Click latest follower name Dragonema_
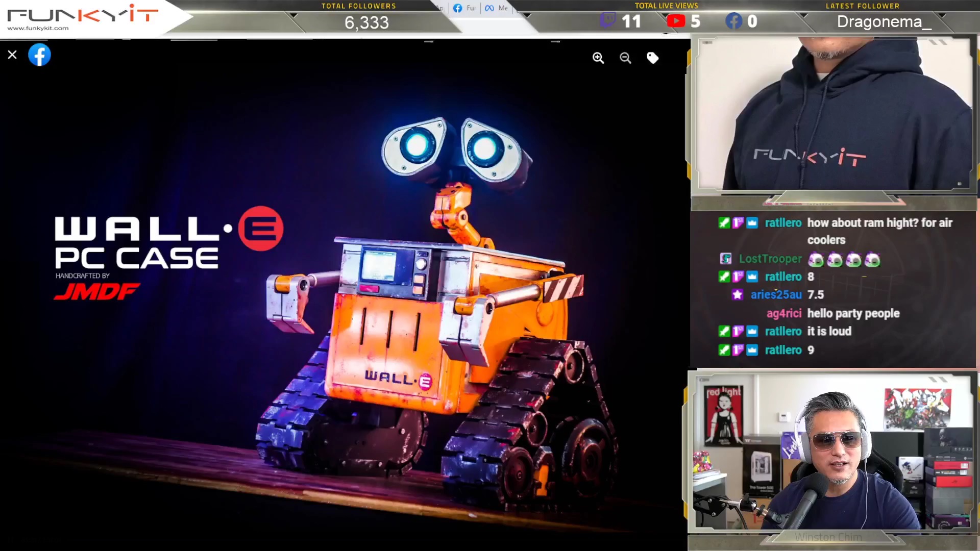The width and height of the screenshot is (980, 551). tap(884, 22)
